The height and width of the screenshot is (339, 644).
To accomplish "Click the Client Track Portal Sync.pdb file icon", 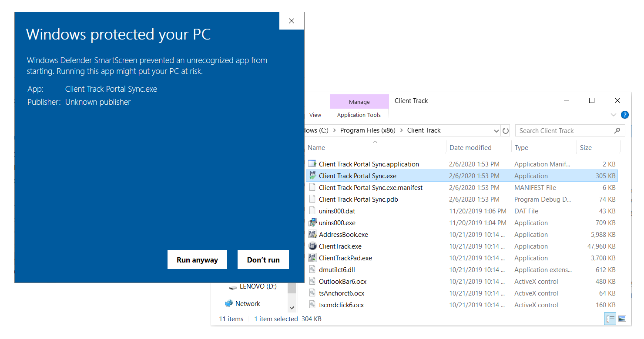I will 312,199.
